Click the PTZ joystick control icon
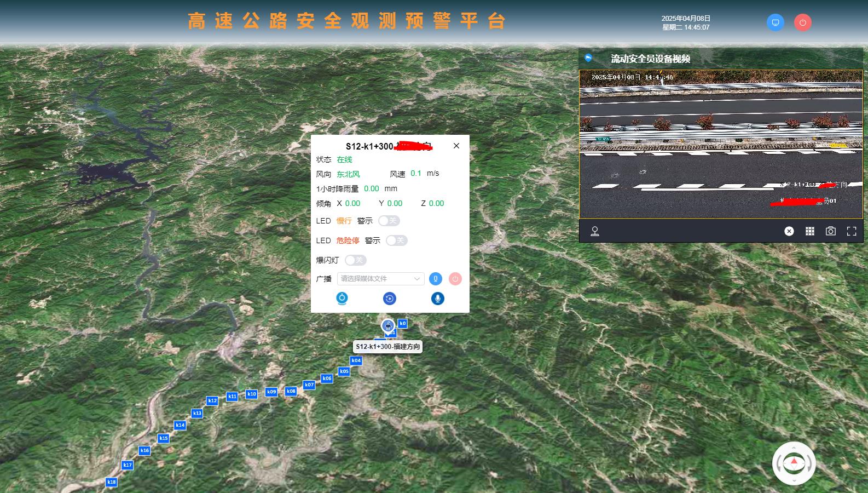The width and height of the screenshot is (868, 493). pos(594,231)
